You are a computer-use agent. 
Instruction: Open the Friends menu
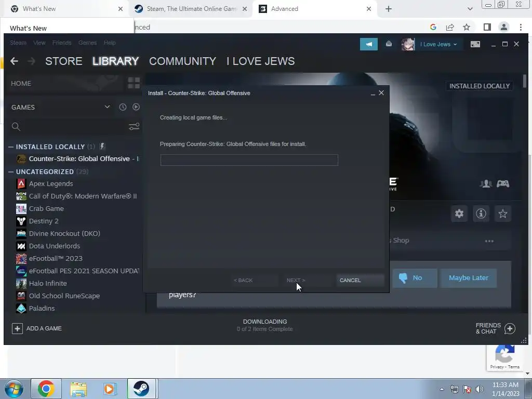click(62, 43)
